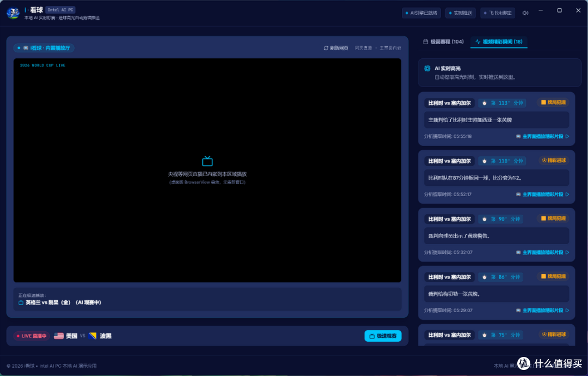Click the 牌局犯规 tag on the 86' card
This screenshot has width=588, height=376.
pyautogui.click(x=553, y=276)
